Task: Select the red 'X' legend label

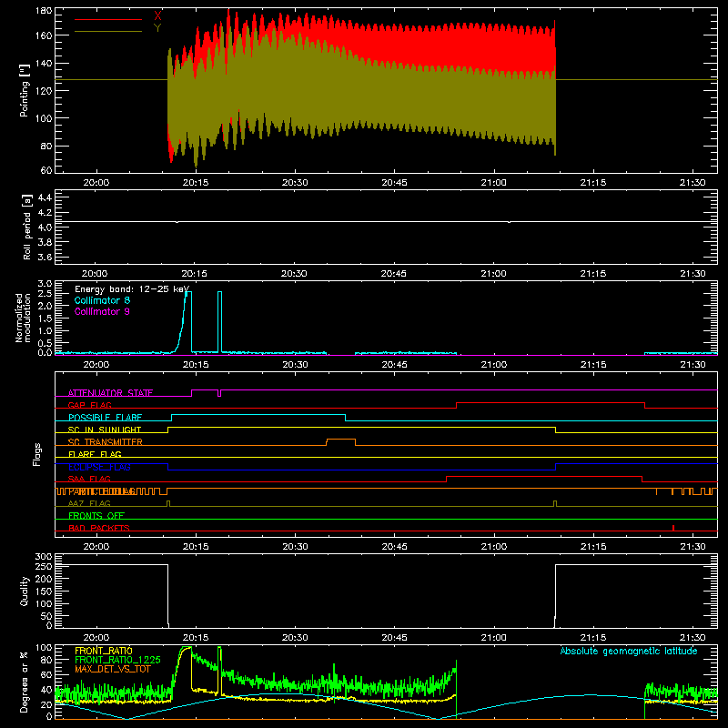Action: (x=157, y=15)
